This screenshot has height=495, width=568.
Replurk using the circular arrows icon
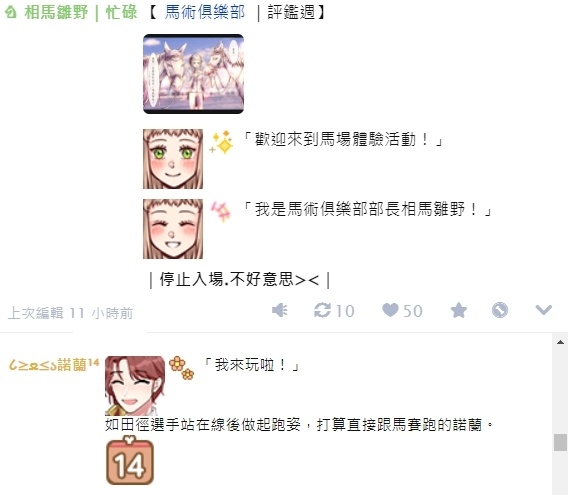tap(322, 311)
